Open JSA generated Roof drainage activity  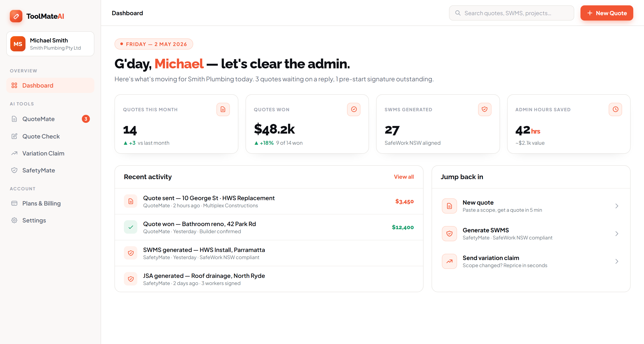(x=269, y=279)
